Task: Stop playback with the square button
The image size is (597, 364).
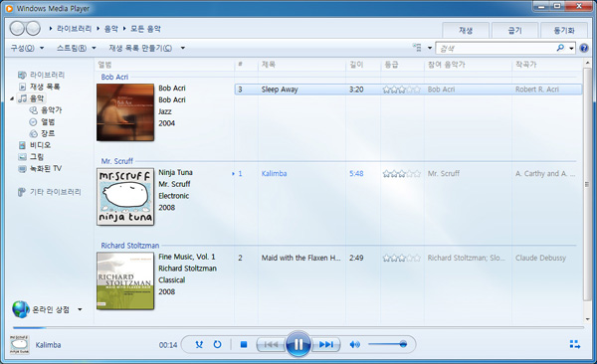Action: tap(244, 344)
